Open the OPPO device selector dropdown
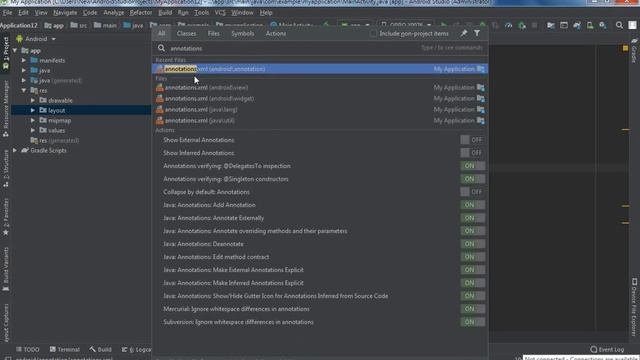The width and height of the screenshot is (640, 360). point(405,25)
